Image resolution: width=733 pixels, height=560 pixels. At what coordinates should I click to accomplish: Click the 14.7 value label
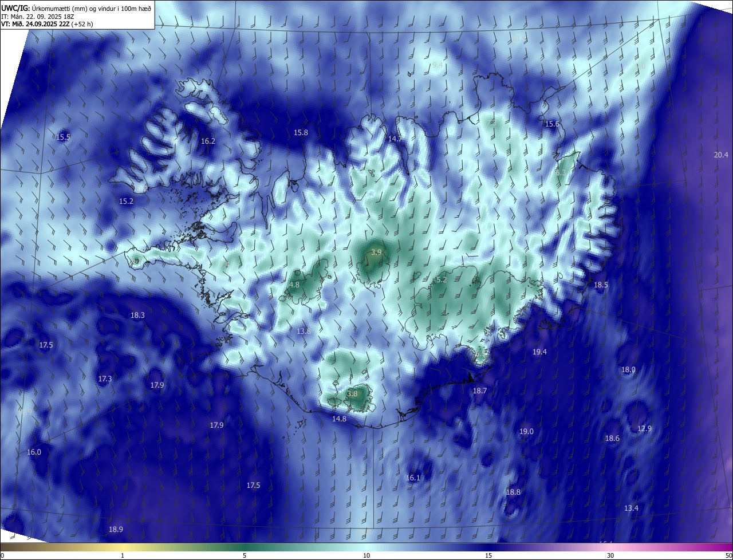[x=395, y=139]
